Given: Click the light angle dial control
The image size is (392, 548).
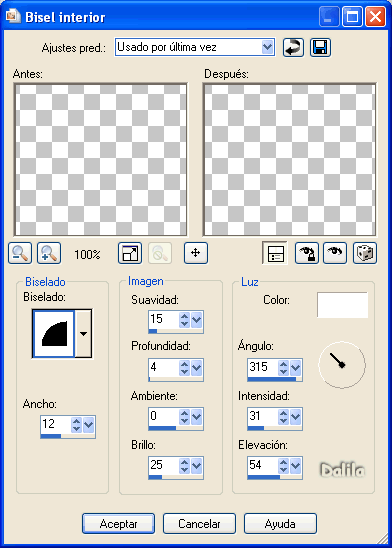Looking at the screenshot, I should click(342, 365).
